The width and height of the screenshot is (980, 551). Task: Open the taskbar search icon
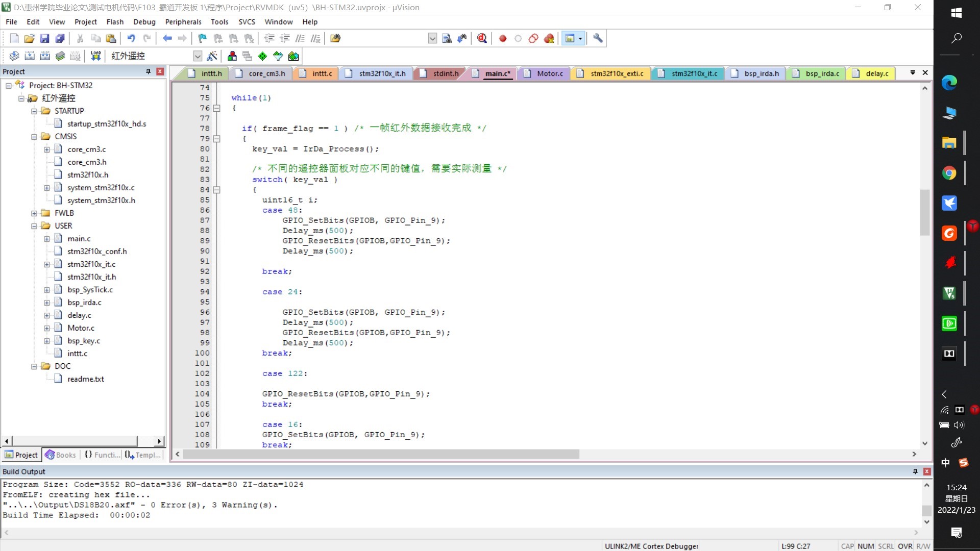(x=957, y=38)
